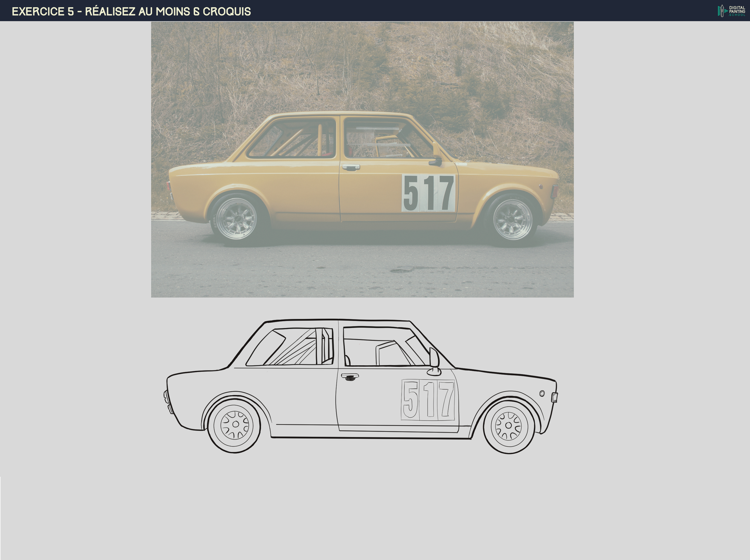
Task: Click the sketched front wheel hub
Action: 508,425
